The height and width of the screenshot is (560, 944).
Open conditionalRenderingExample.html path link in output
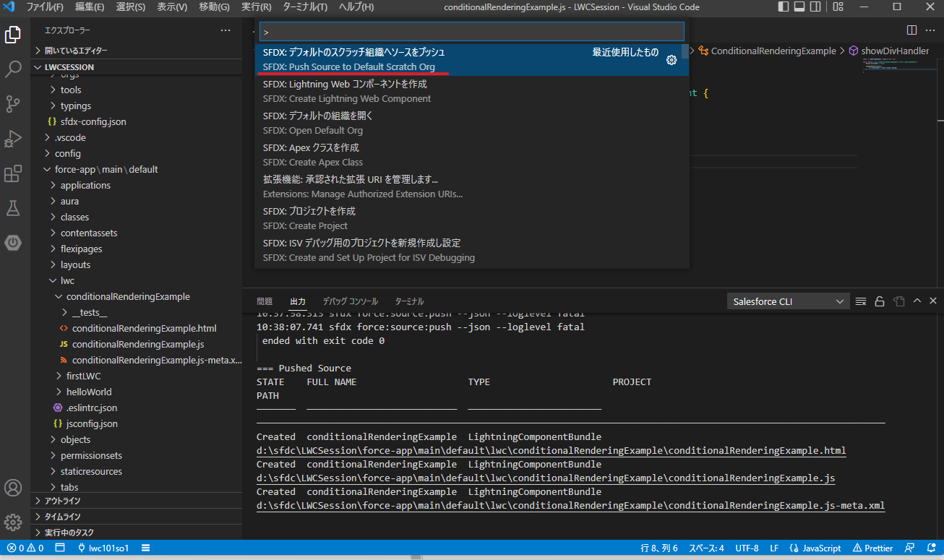(x=551, y=451)
